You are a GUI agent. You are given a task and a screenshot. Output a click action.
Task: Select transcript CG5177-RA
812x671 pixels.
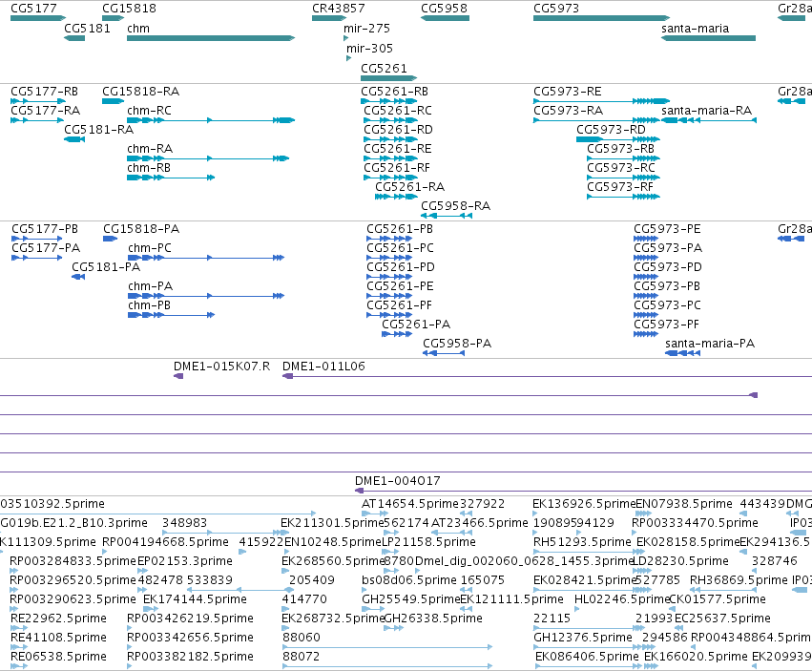[x=46, y=111]
